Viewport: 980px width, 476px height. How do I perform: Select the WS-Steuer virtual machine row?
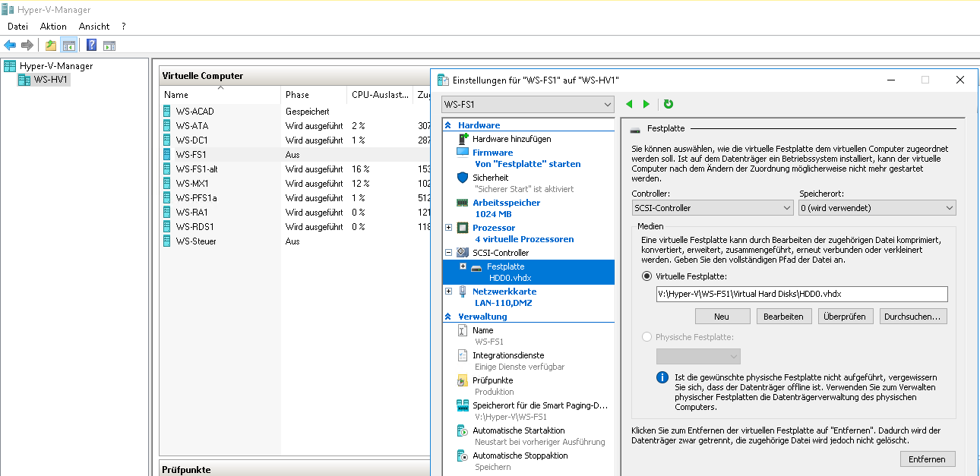point(295,241)
